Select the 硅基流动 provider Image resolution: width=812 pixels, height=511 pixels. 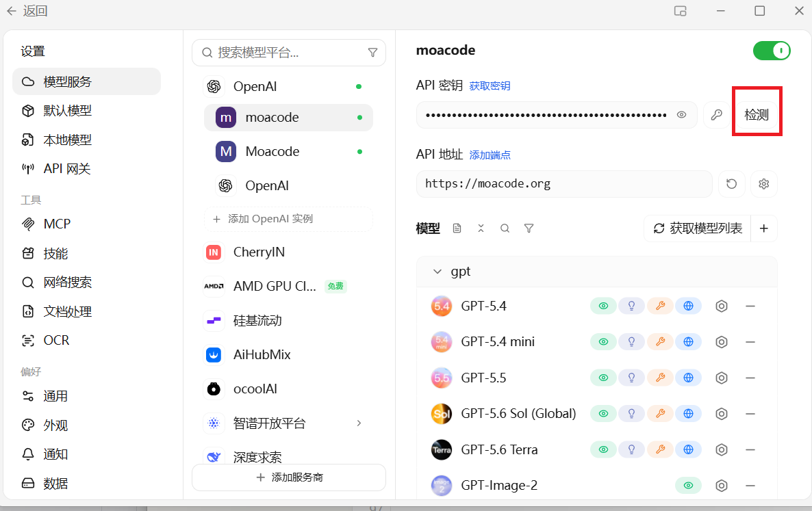pyautogui.click(x=288, y=321)
